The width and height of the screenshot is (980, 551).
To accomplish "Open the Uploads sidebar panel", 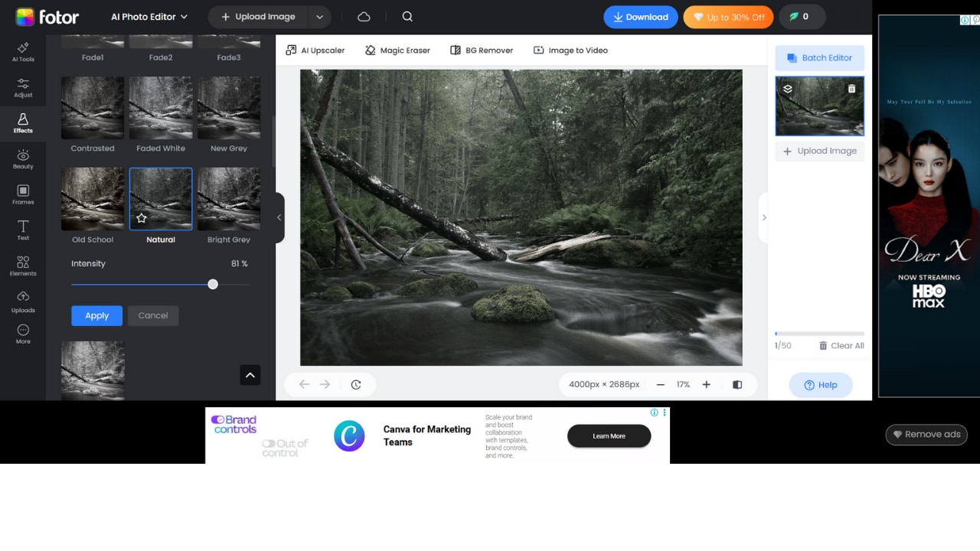I will coord(23,302).
